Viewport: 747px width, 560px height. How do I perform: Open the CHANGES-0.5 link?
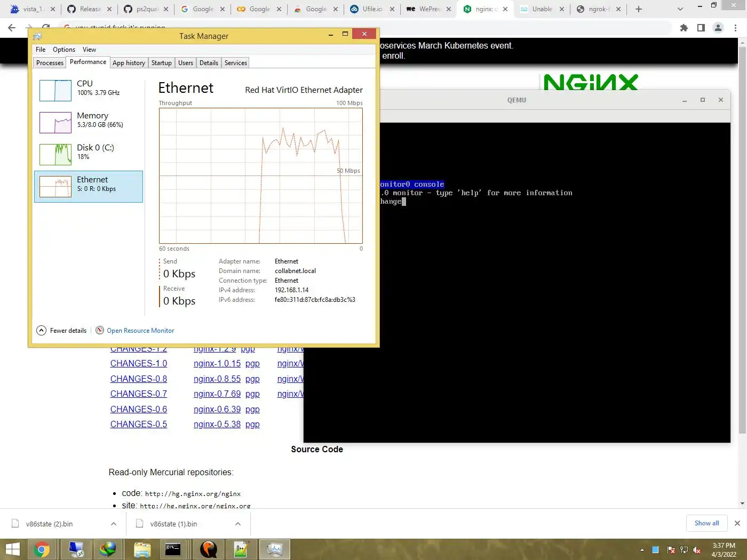[x=139, y=425]
